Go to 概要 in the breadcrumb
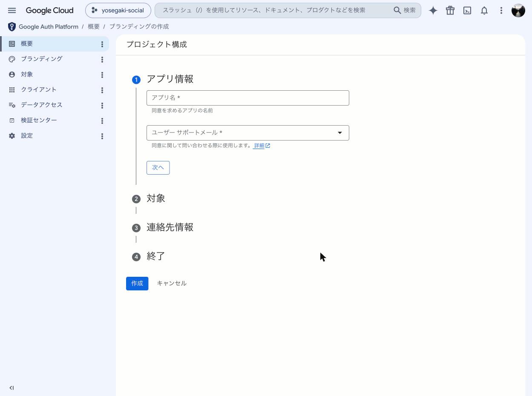The width and height of the screenshot is (532, 396). click(94, 27)
